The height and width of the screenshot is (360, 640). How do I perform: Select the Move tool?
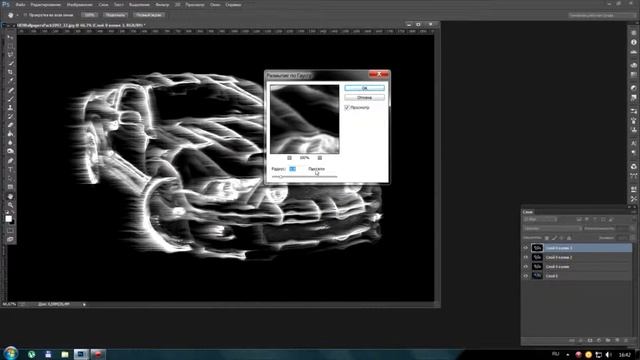[11, 37]
